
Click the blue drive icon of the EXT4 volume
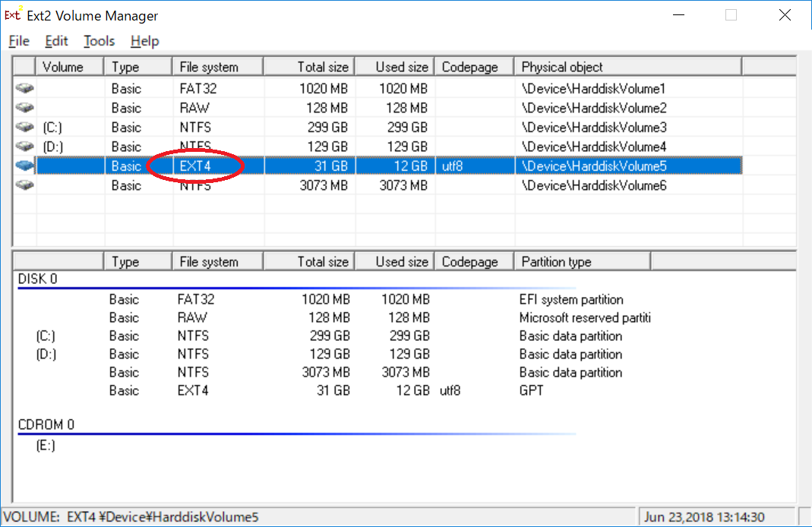(24, 166)
